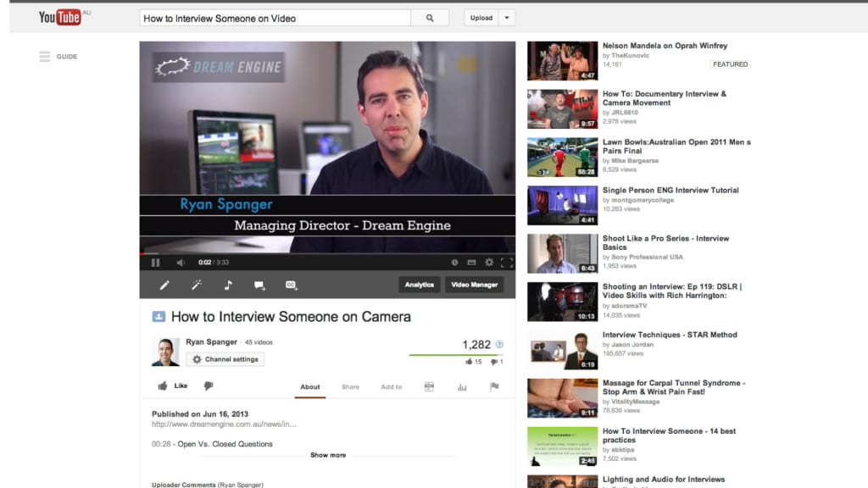868x488 pixels.
Task: Click the TheKunovic uploader name
Action: 630,56
